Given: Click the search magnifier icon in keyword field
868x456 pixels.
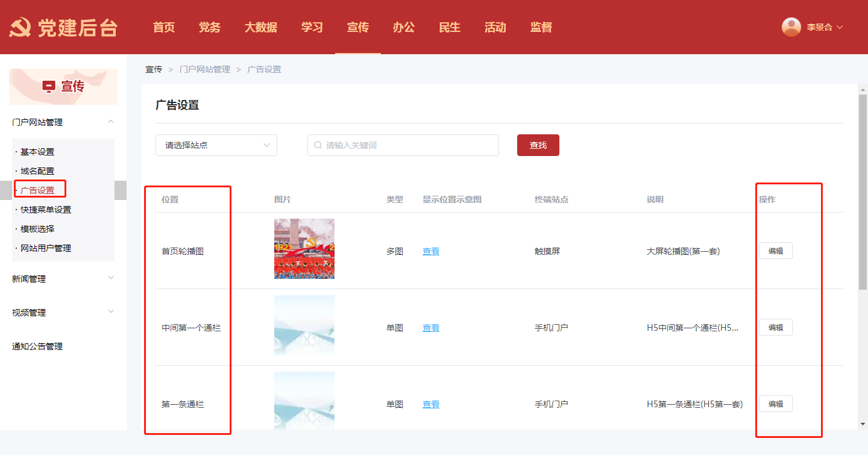Looking at the screenshot, I should pyautogui.click(x=318, y=145).
